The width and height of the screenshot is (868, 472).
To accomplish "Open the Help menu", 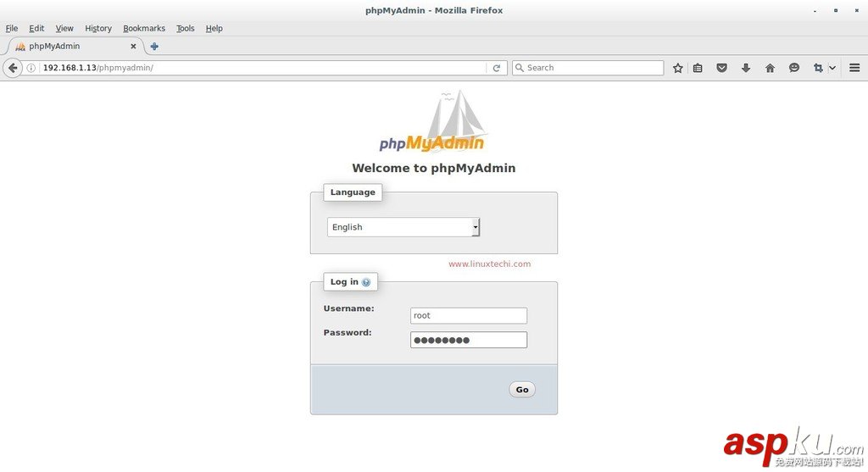I will [x=214, y=28].
